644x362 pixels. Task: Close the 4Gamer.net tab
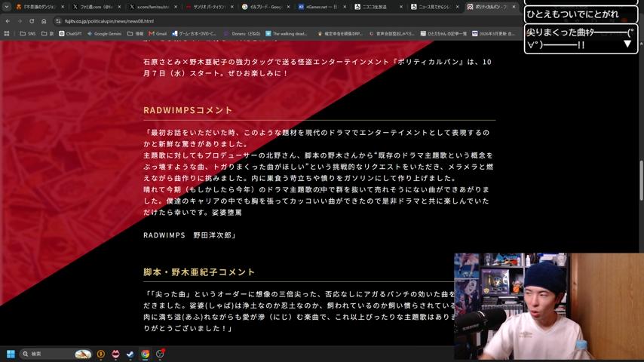pos(345,7)
